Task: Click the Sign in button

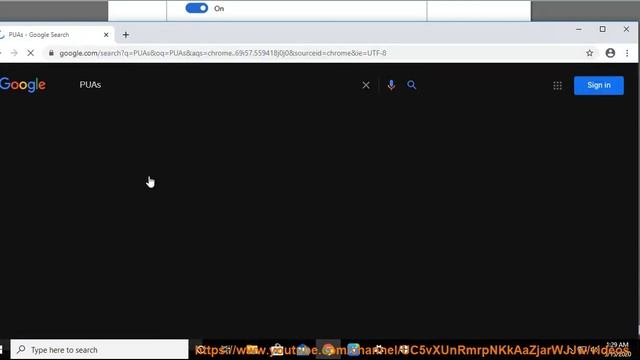Action: click(599, 85)
